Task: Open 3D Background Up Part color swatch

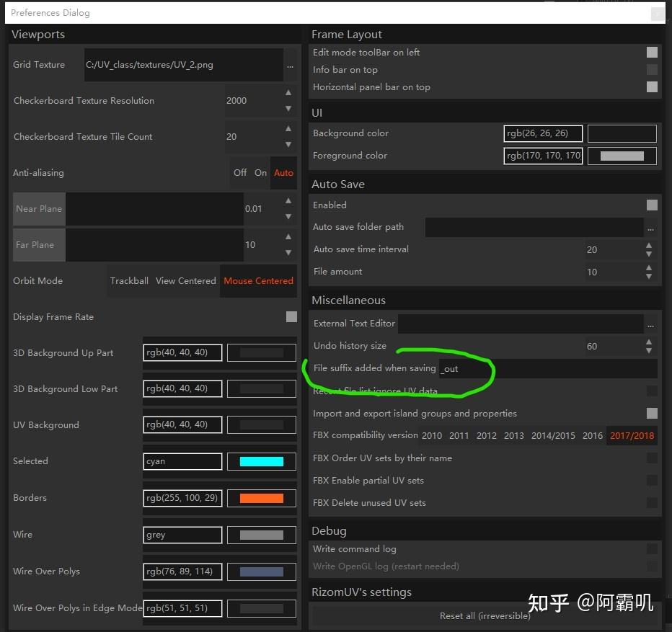Action: pyautogui.click(x=262, y=352)
